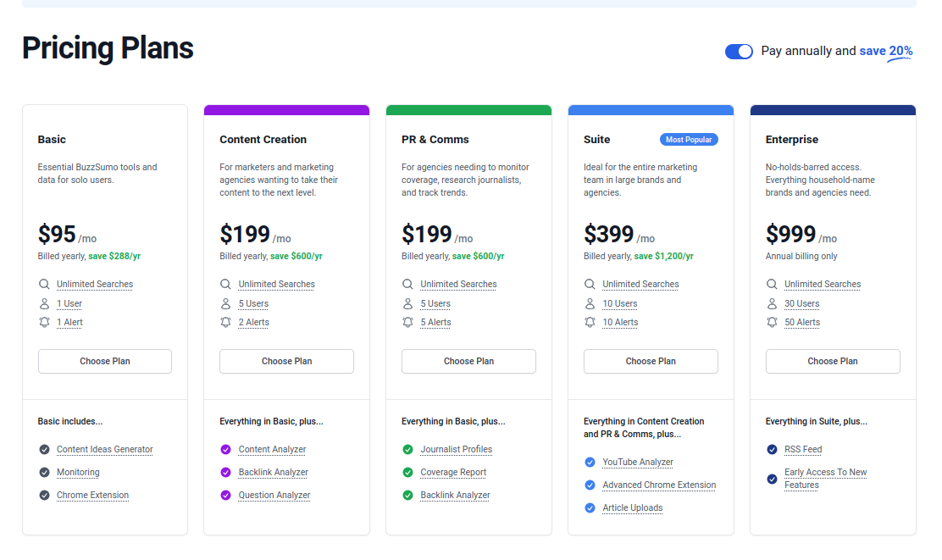Click checkmark icon beside Monitoring
942x560 pixels.
[44, 472]
